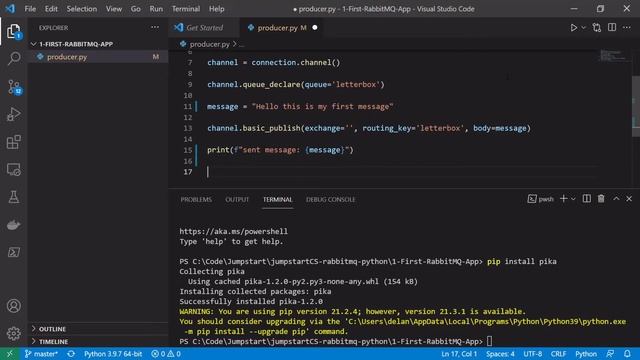Image resolution: width=640 pixels, height=360 pixels.
Task: Run the Python file with play button
Action: (573, 28)
